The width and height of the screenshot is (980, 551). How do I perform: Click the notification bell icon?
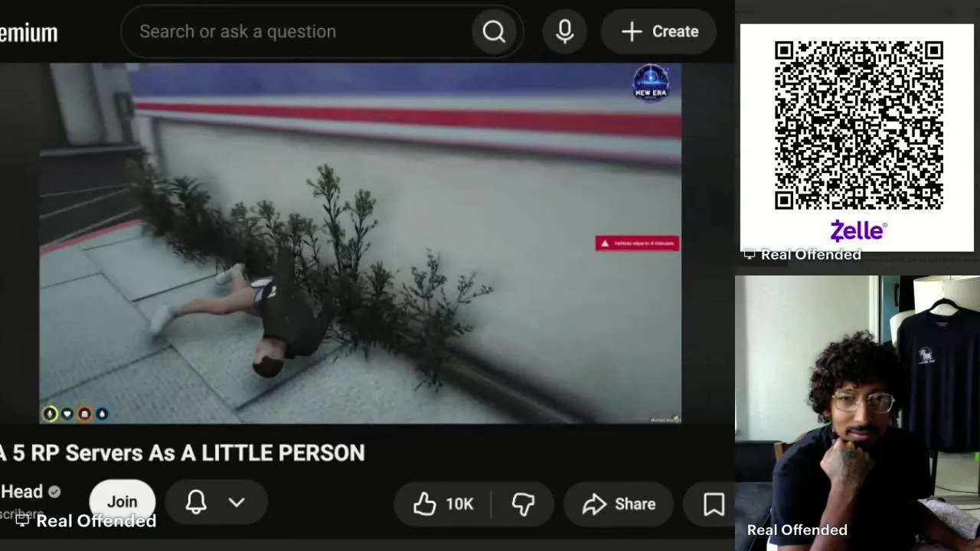pyautogui.click(x=196, y=503)
